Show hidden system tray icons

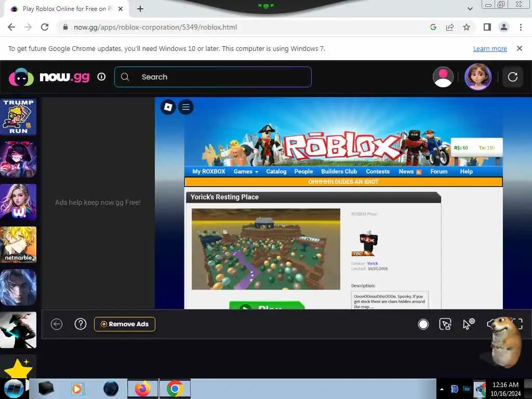442,389
